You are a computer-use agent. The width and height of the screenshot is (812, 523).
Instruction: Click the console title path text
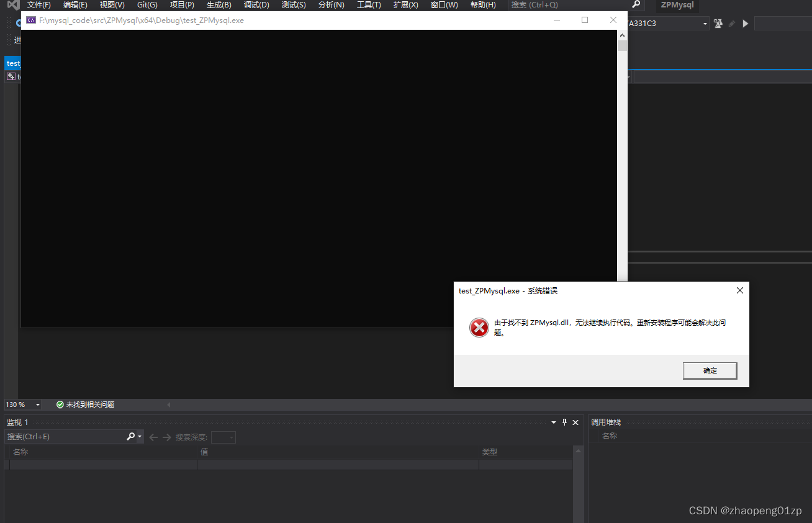tap(142, 20)
